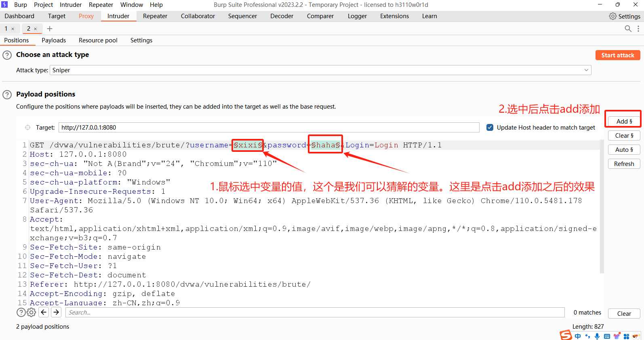Open the Payloads sub-tab
644x340 pixels.
tap(54, 40)
